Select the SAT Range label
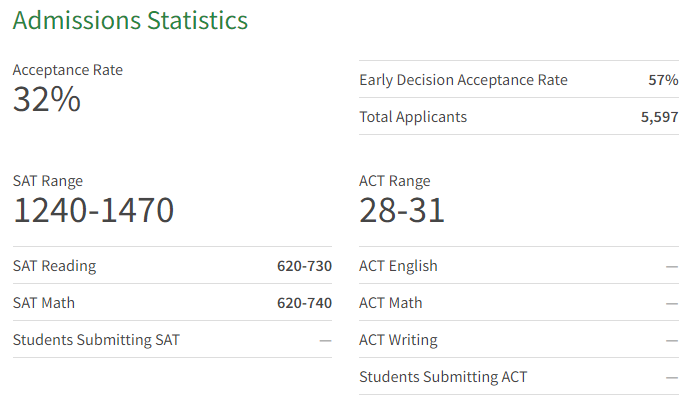This screenshot has height=402, width=694. 48,181
